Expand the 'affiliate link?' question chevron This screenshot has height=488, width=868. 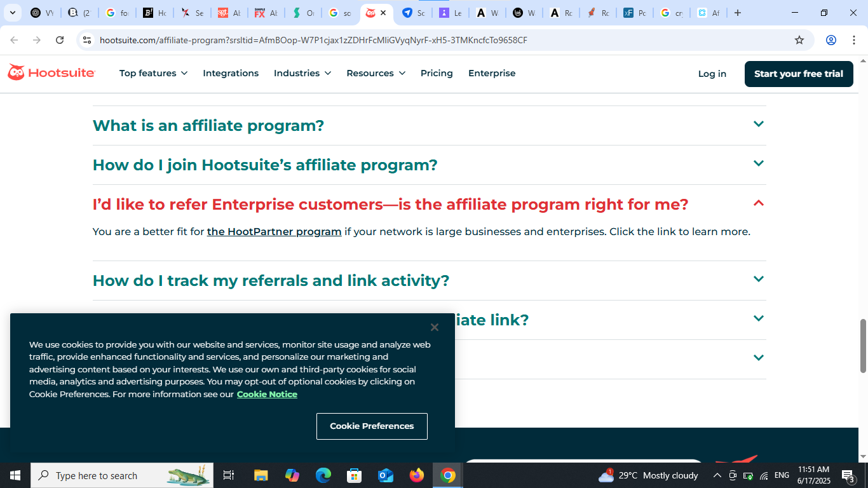(758, 318)
